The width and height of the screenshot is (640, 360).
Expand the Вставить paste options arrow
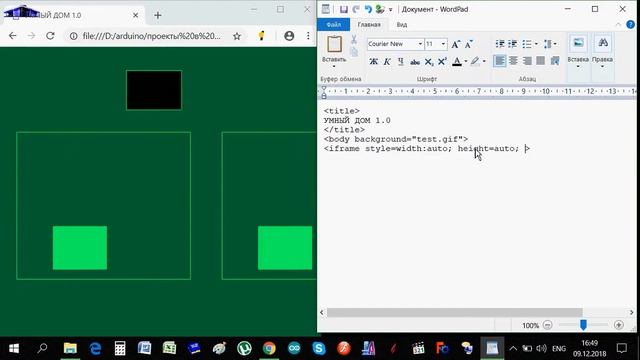click(x=334, y=66)
